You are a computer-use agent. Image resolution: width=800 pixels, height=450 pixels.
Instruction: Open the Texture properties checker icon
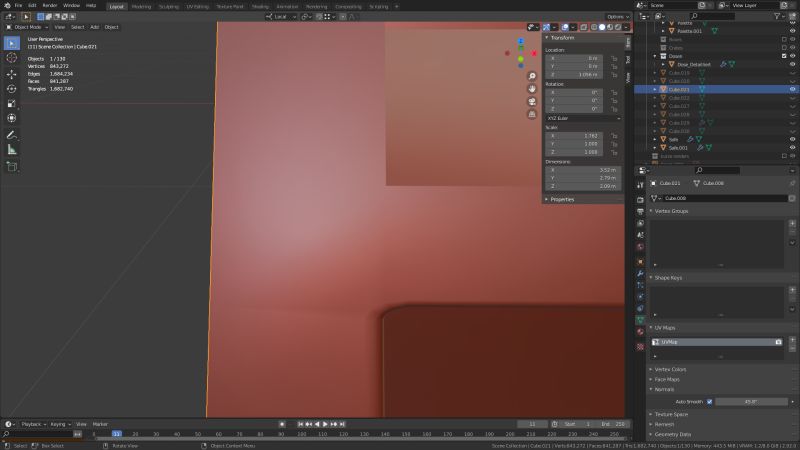[640, 347]
